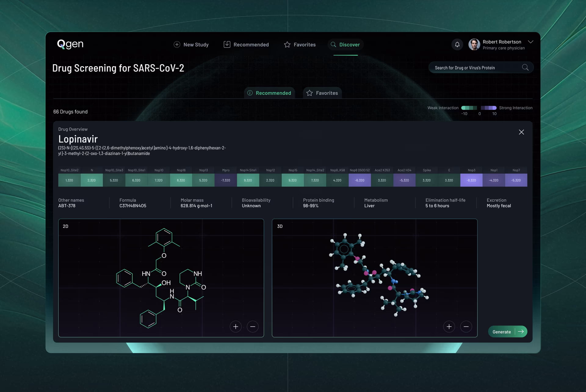This screenshot has height=392, width=586.
Task: Click the Drug Screening for SARS-CoV-2 title
Action: pos(118,68)
